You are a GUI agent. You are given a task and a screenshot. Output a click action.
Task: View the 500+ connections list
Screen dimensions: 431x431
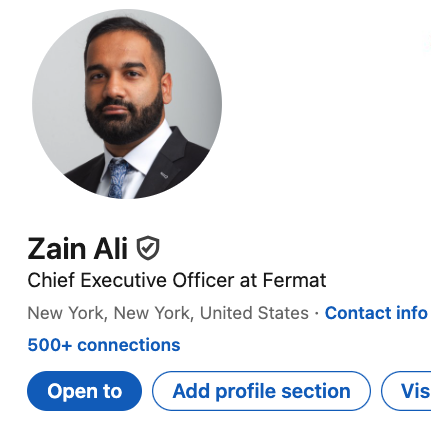(104, 345)
